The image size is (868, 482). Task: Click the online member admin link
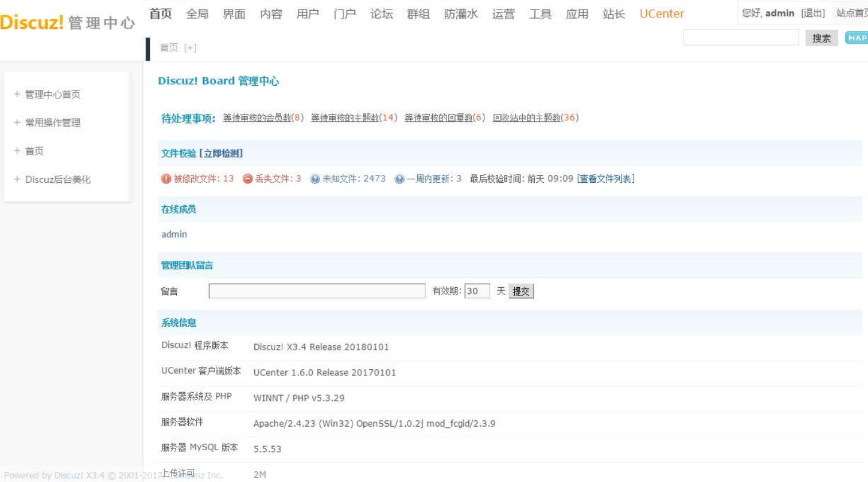(x=174, y=234)
